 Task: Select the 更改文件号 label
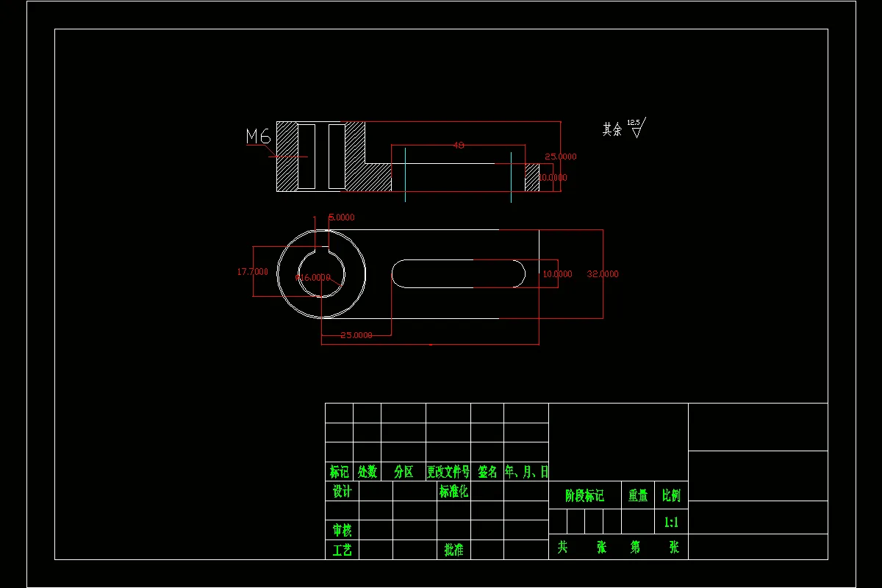[448, 472]
